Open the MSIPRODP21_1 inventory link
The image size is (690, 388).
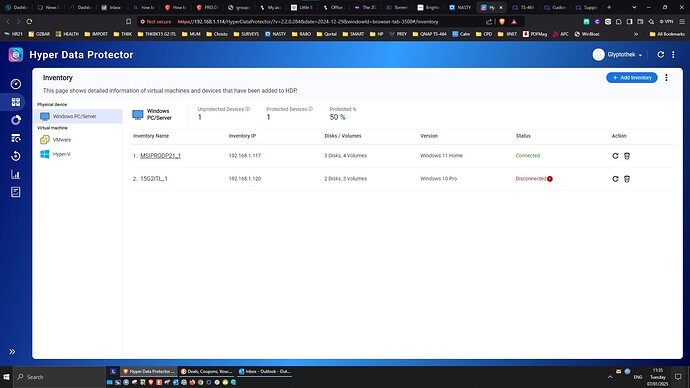click(x=160, y=156)
